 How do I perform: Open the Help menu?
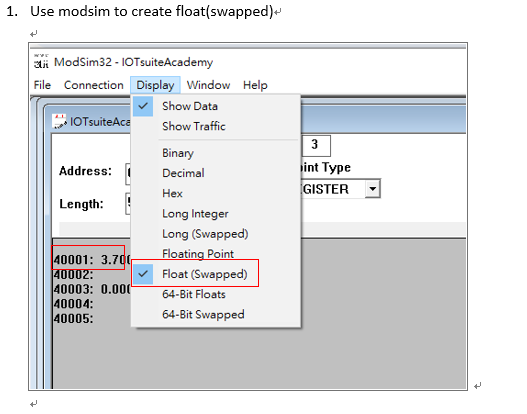point(255,85)
